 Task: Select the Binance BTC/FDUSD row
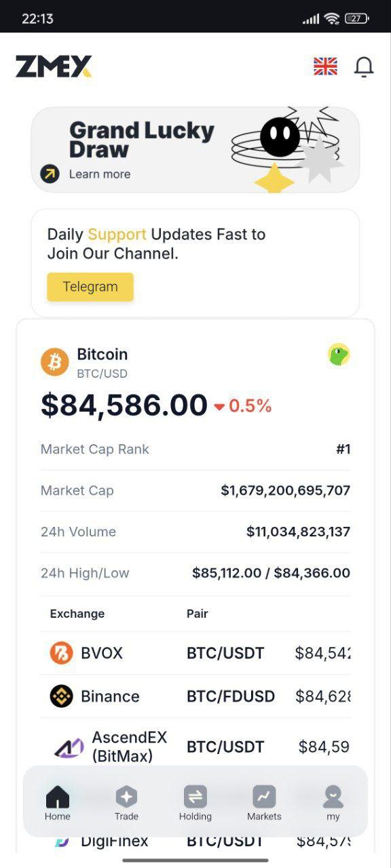pos(195,696)
